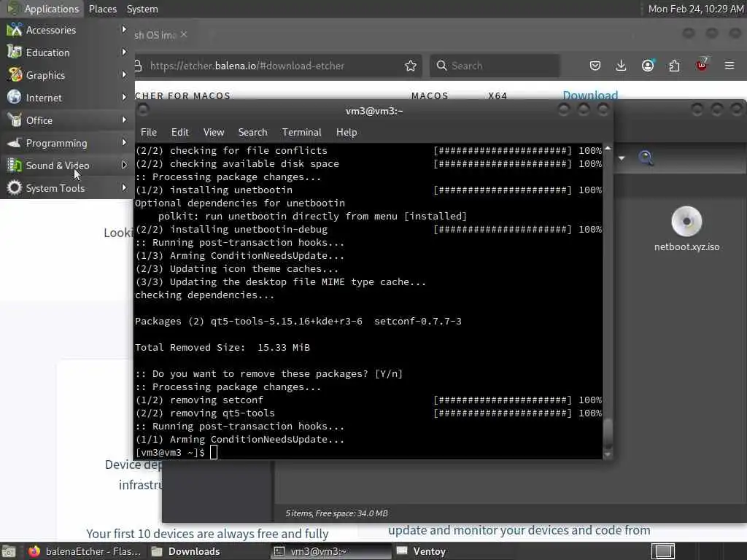Click the clock showing Mon Feb 24
Screen dimensions: 747x560
click(x=695, y=9)
